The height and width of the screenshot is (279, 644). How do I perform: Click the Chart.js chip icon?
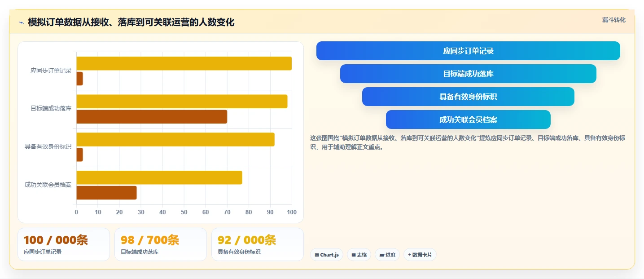click(317, 255)
